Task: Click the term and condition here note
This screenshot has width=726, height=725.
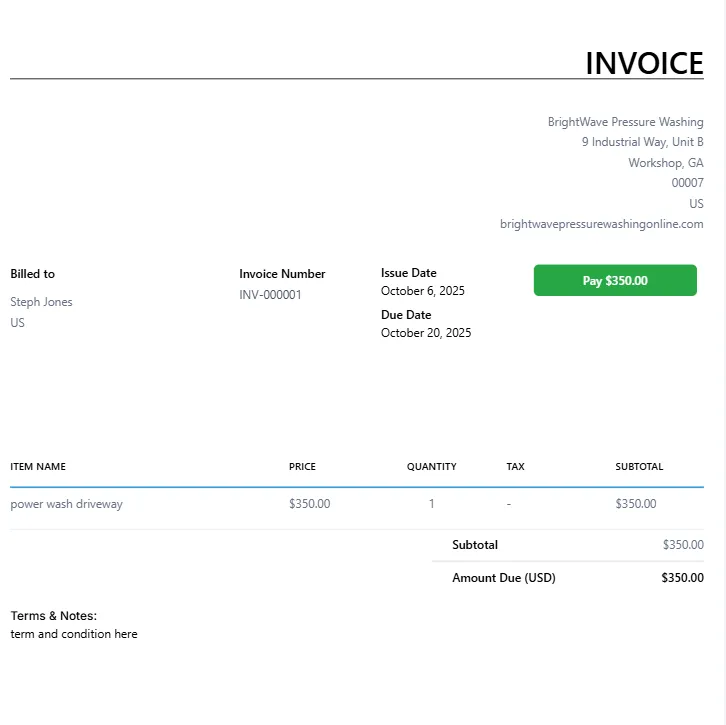Action: pos(74,634)
